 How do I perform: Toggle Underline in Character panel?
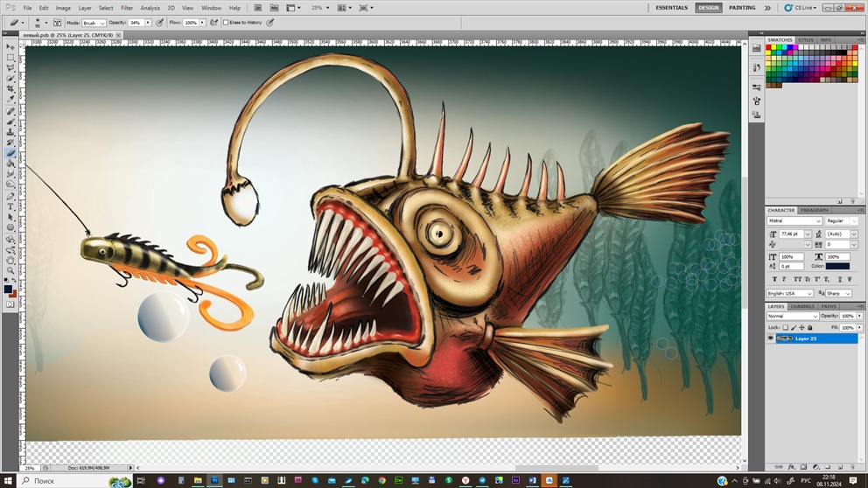(840, 279)
